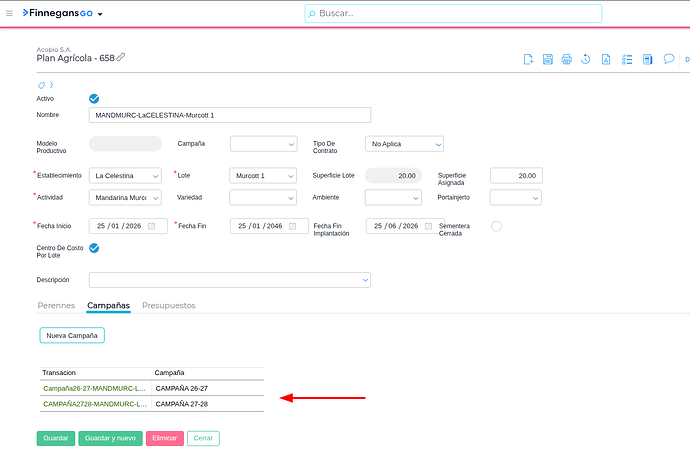The height and width of the screenshot is (468, 690).
Task: Click the printer icon
Action: click(566, 59)
